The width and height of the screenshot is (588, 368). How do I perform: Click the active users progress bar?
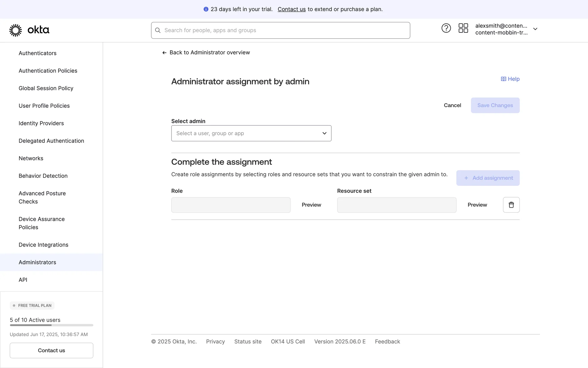pyautogui.click(x=51, y=325)
